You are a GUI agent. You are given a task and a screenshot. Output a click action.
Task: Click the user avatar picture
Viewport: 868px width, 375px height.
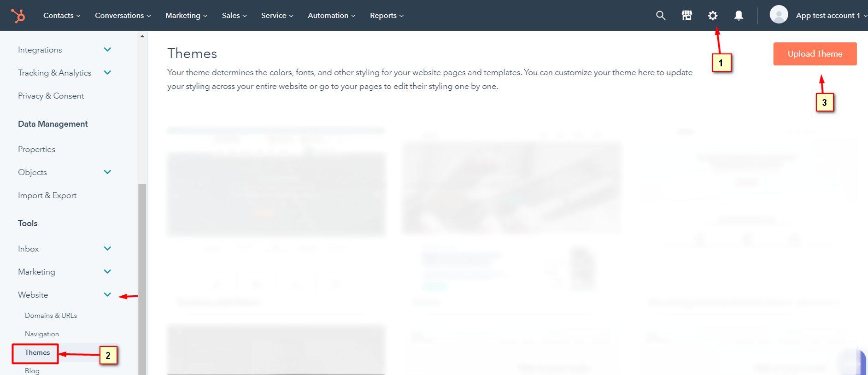click(x=779, y=15)
